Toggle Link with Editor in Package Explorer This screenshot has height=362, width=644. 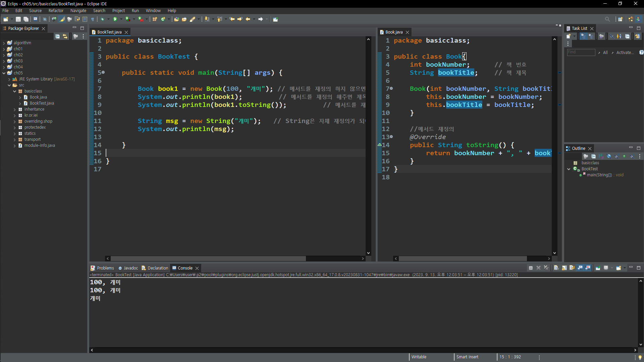65,36
